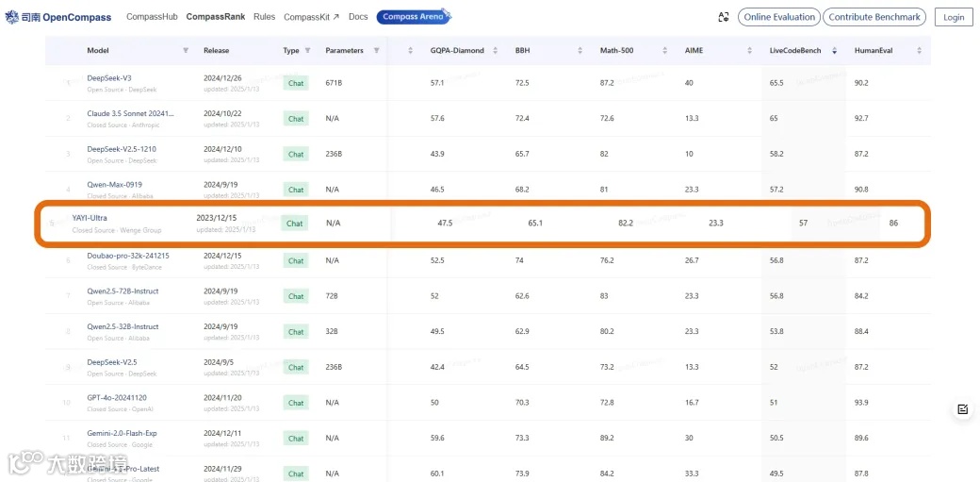Open the language translate icon
The image size is (980, 482).
click(724, 18)
